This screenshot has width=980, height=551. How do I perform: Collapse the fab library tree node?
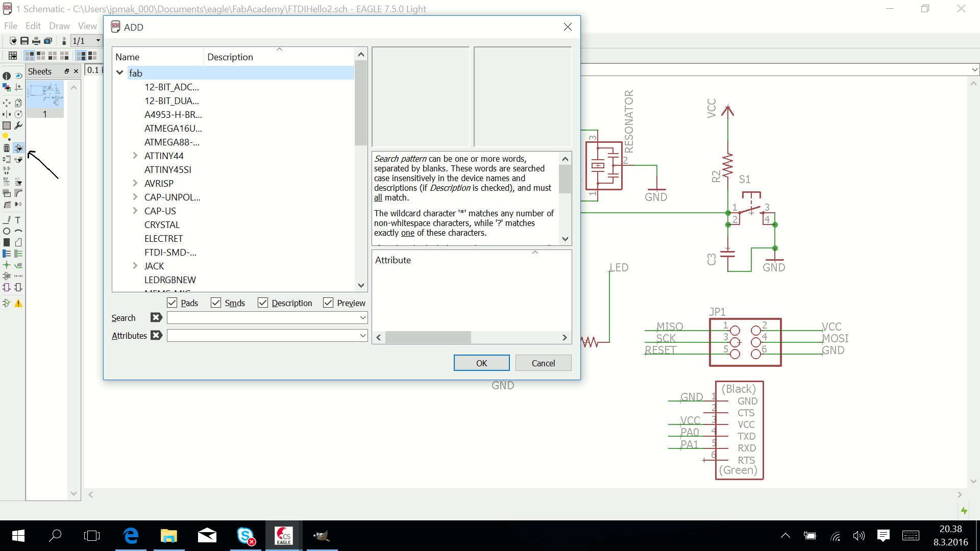click(120, 73)
